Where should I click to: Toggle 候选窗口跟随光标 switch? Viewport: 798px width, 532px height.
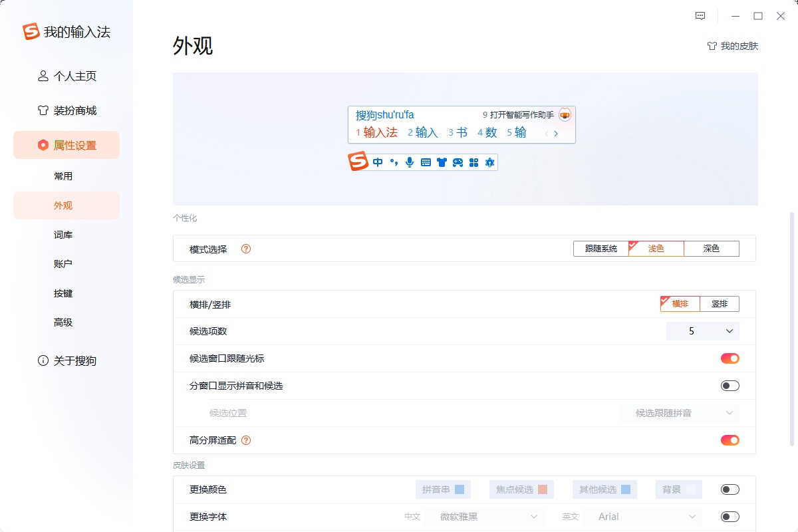pyautogui.click(x=730, y=358)
